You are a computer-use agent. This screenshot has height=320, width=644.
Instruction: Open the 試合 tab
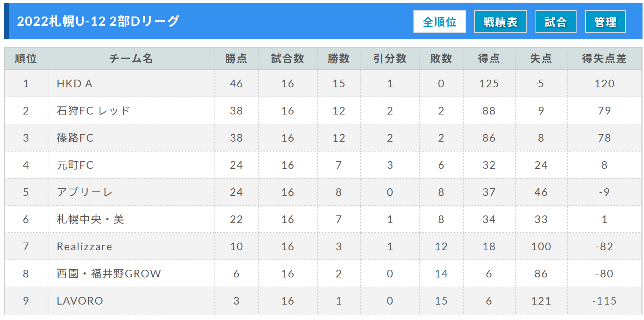(556, 22)
